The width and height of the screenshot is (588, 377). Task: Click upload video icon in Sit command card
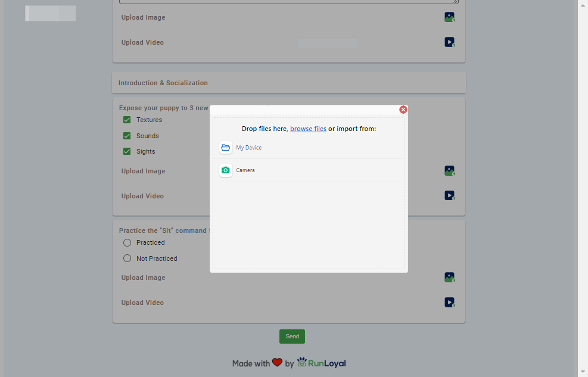[450, 303]
